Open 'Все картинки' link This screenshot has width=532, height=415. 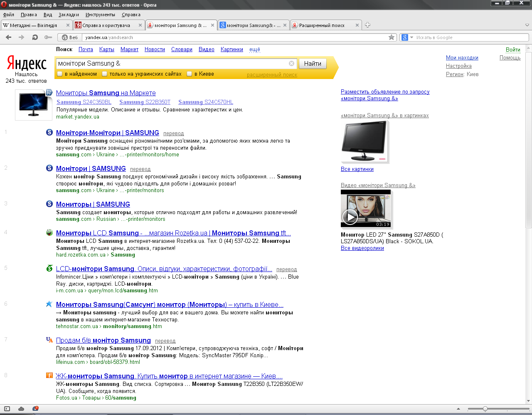pos(357,169)
